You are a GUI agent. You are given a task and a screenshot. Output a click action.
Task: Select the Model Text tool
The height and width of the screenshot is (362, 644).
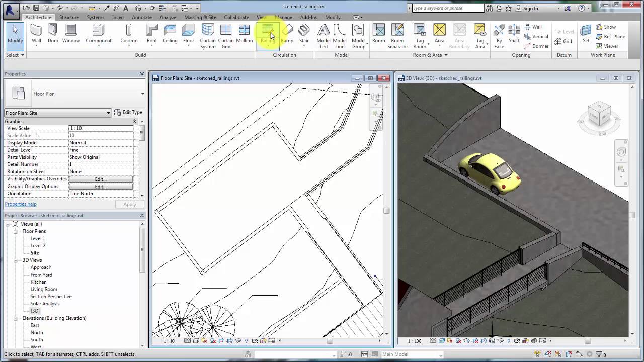click(x=324, y=36)
